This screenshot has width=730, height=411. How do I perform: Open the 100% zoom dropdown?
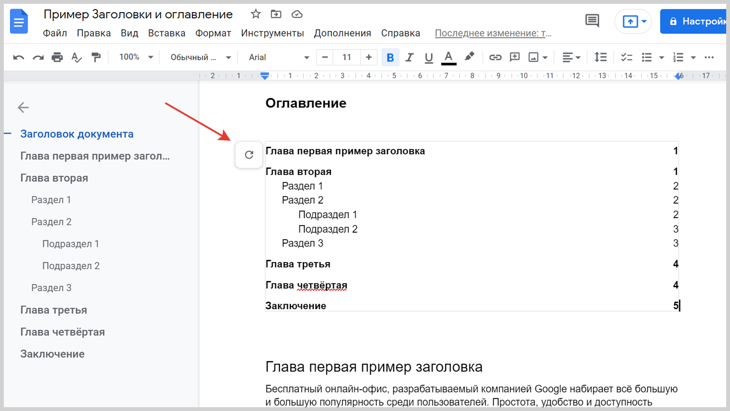coord(135,57)
